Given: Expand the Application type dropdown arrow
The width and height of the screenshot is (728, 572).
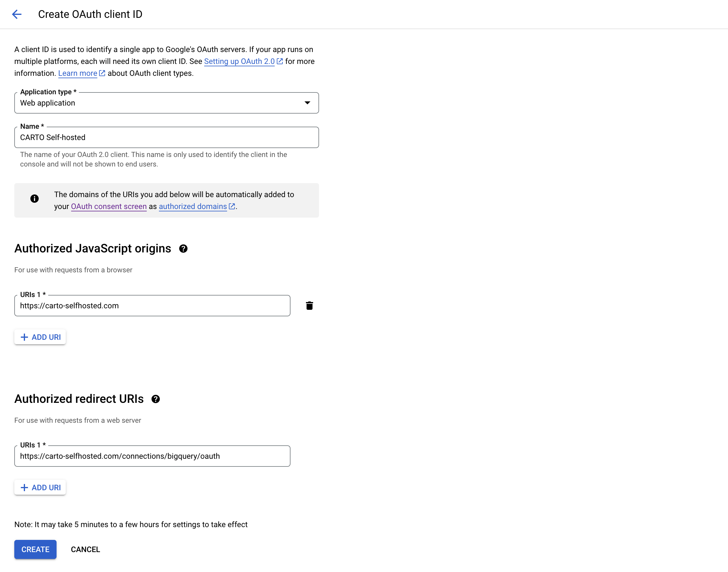Looking at the screenshot, I should tap(307, 103).
